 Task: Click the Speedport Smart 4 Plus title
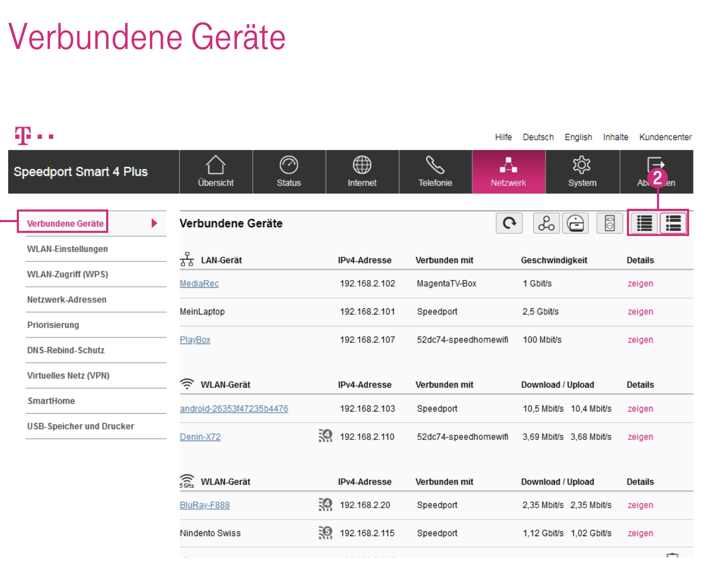(80, 172)
